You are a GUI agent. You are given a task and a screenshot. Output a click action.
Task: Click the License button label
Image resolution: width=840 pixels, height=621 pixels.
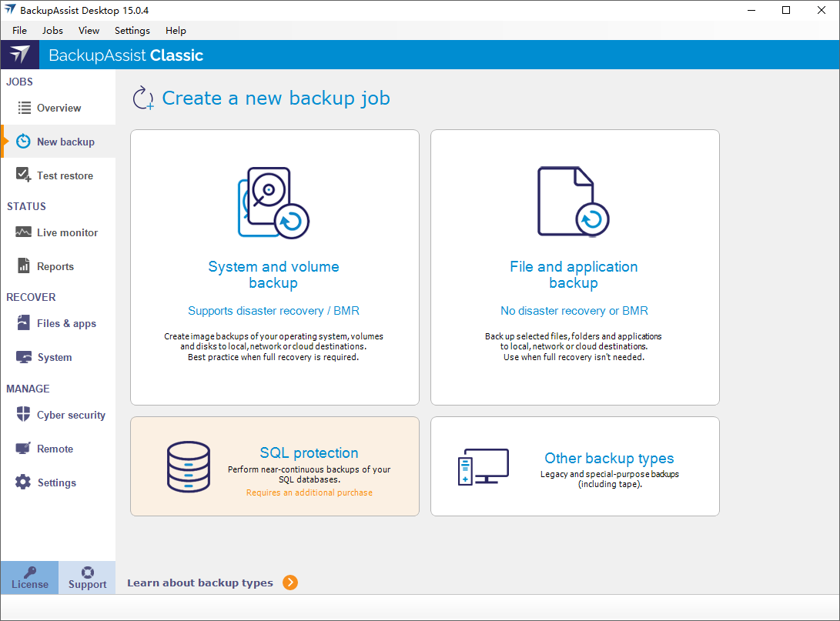(x=30, y=584)
